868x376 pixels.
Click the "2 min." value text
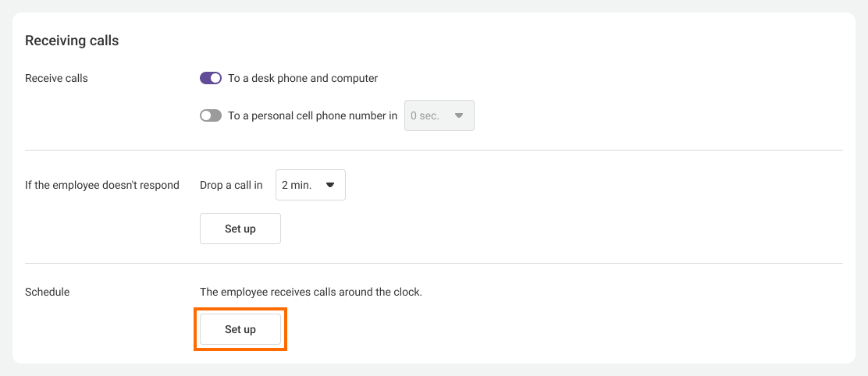coord(297,185)
